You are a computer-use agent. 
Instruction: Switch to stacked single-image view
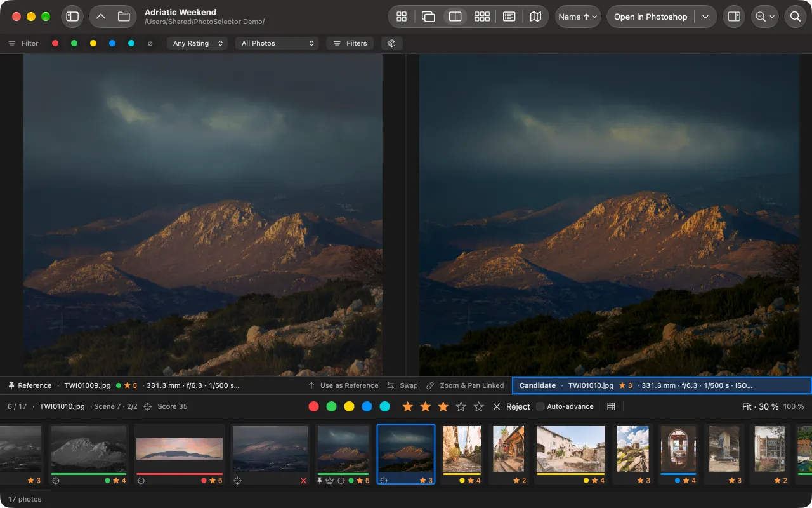tap(428, 17)
